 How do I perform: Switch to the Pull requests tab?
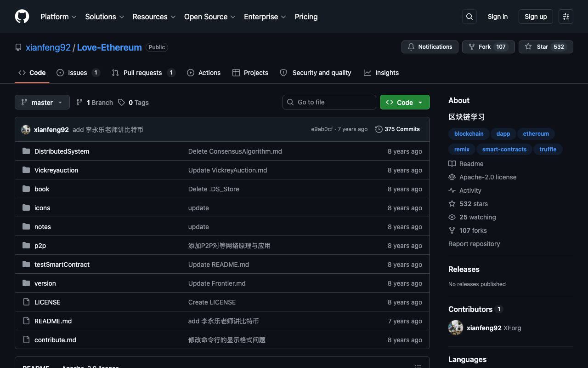click(x=143, y=73)
